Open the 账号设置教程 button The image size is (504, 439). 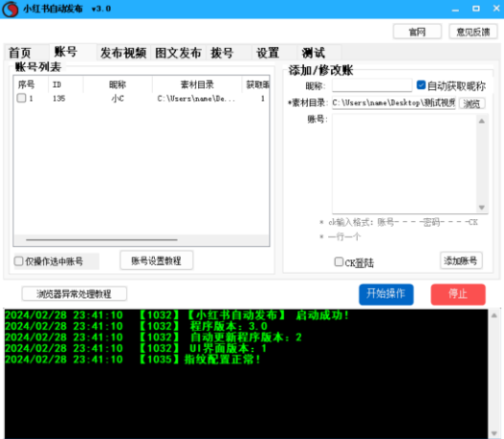pos(156,261)
